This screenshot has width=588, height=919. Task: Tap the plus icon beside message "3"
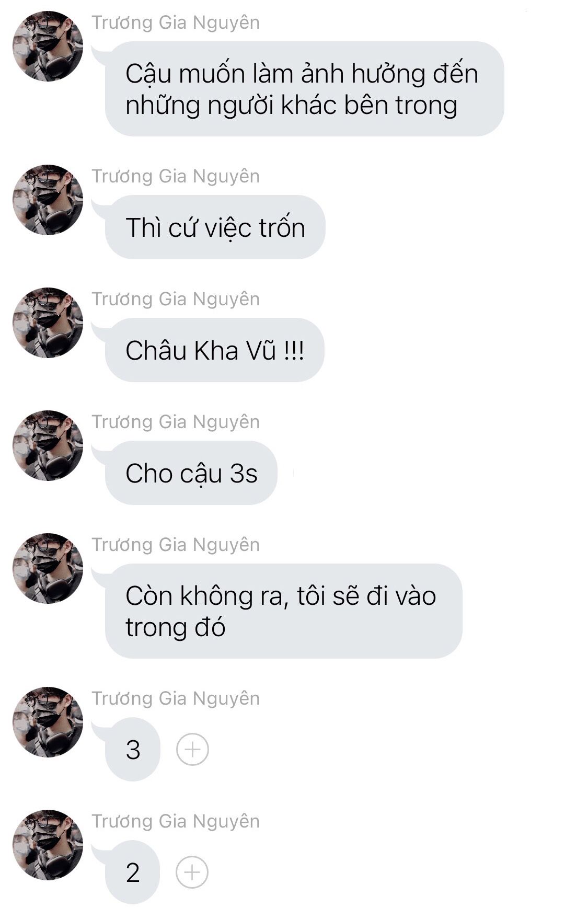[192, 750]
